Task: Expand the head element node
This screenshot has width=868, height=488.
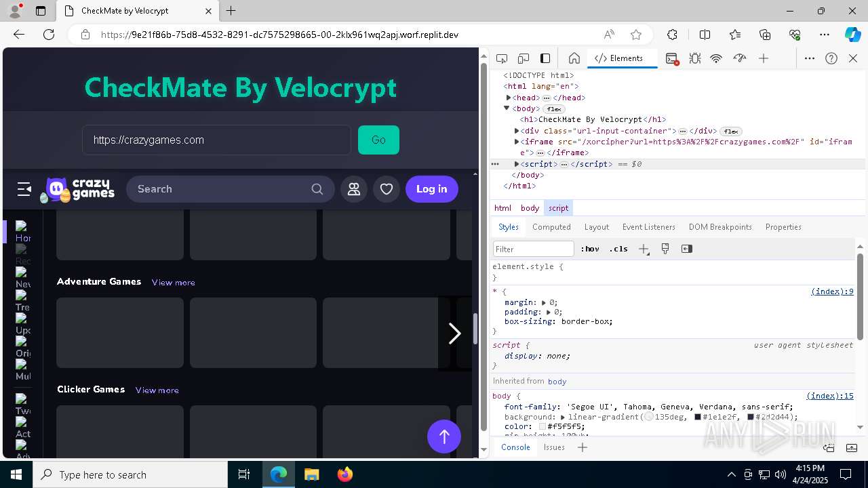Action: click(x=509, y=98)
